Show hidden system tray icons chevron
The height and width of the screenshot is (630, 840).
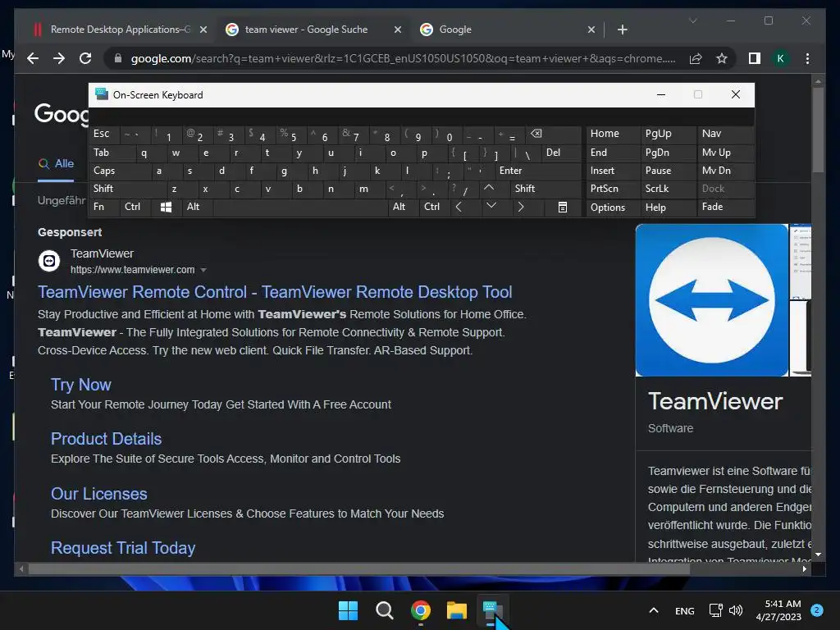654,610
